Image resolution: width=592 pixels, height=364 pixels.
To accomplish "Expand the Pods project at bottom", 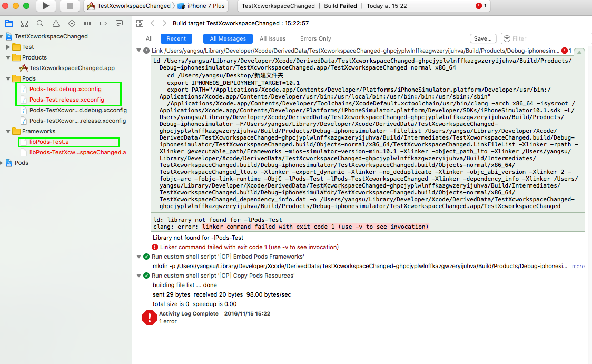I will 2,163.
